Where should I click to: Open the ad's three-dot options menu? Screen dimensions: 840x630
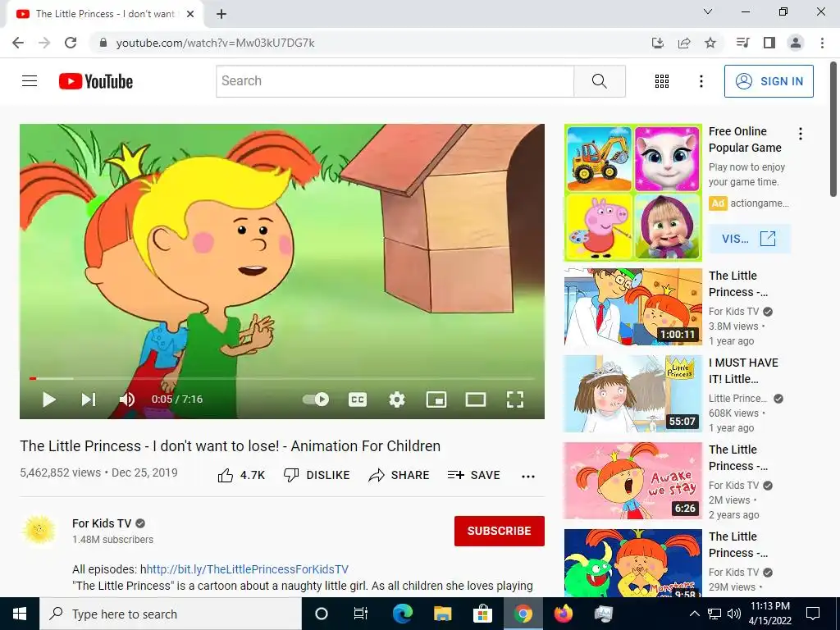801,134
